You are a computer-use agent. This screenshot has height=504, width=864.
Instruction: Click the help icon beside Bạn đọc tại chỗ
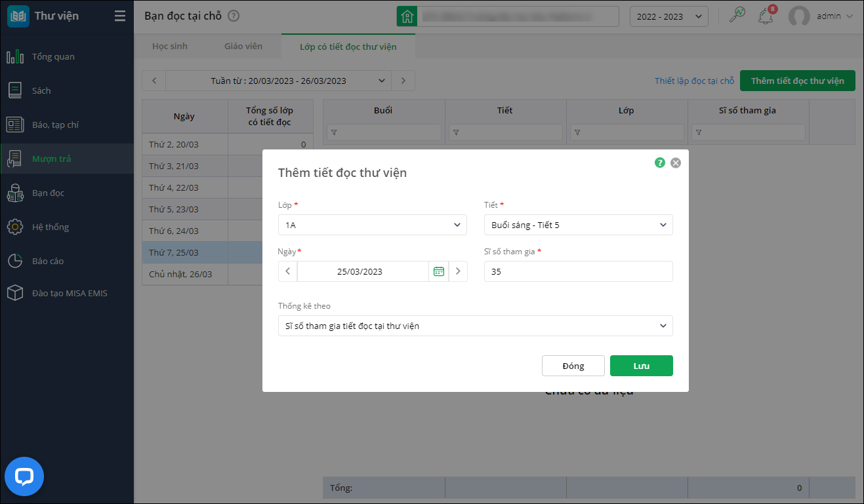234,16
